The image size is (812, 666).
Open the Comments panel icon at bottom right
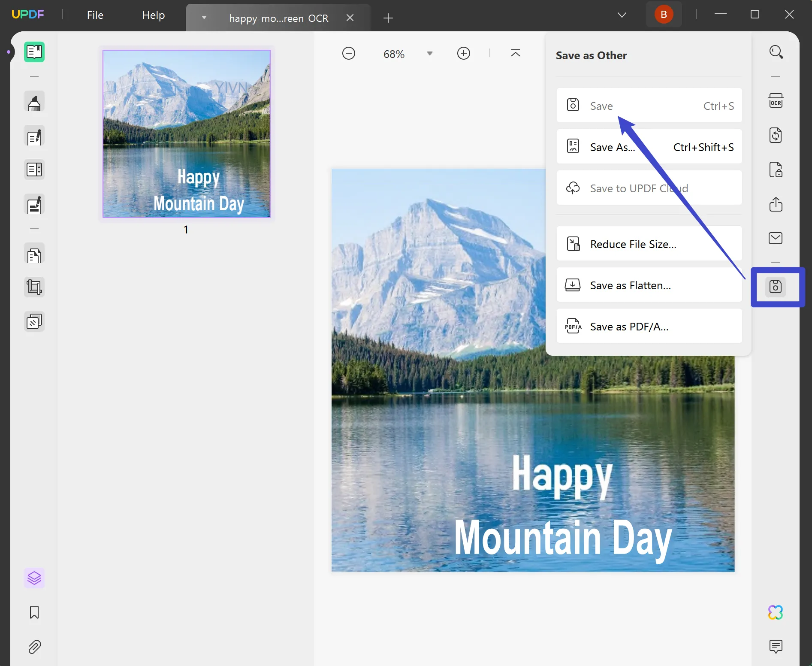[x=776, y=647]
